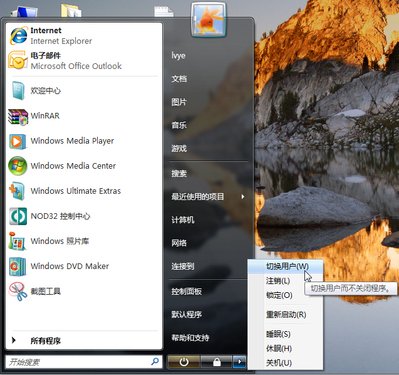The width and height of the screenshot is (399, 375).
Task: Expand the shutdown options arrow button
Action: tap(239, 362)
